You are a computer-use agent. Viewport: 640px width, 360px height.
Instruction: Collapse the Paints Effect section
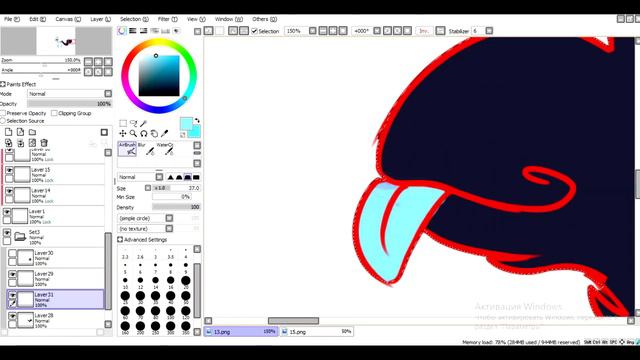coord(3,84)
